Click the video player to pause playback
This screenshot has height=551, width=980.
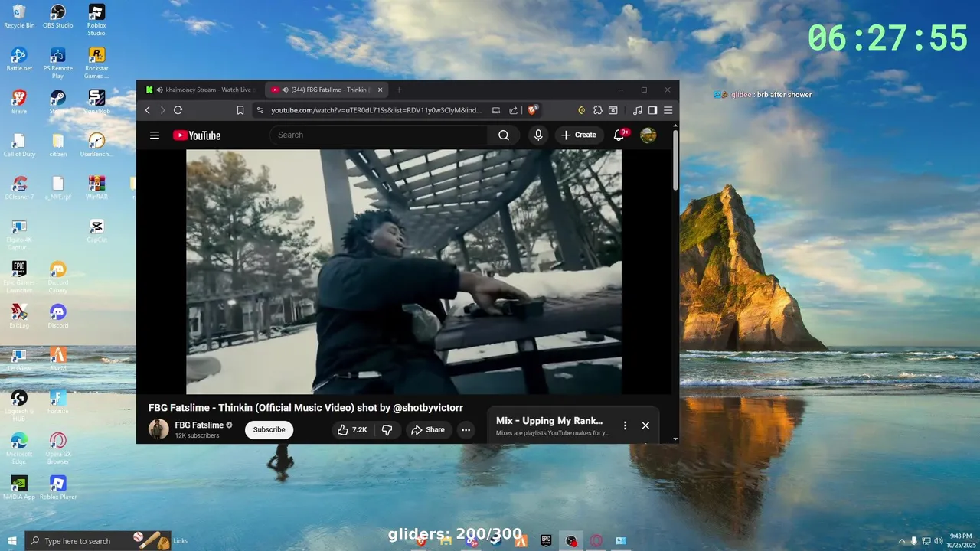403,272
